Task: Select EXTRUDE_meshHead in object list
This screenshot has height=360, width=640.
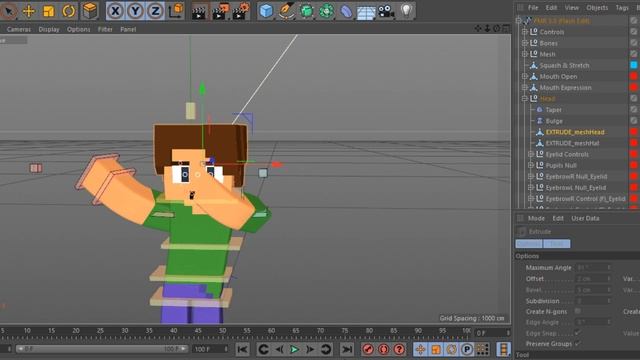Action: tap(575, 132)
